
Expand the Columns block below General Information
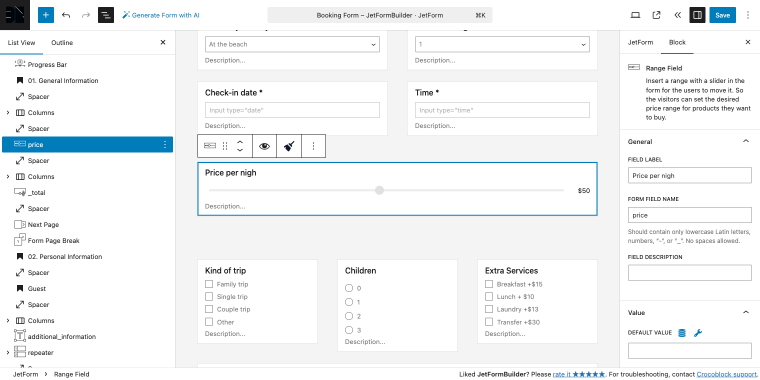[x=8, y=112]
